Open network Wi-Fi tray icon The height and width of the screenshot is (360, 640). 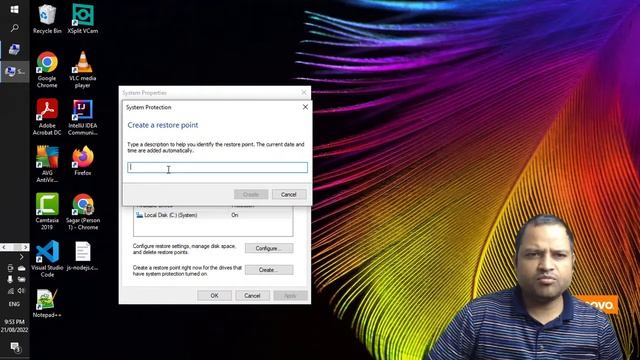point(10,291)
